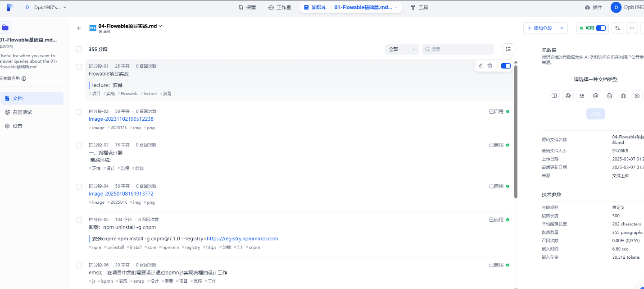Select the web page document type icon
The image size is (644, 289).
(x=568, y=96)
